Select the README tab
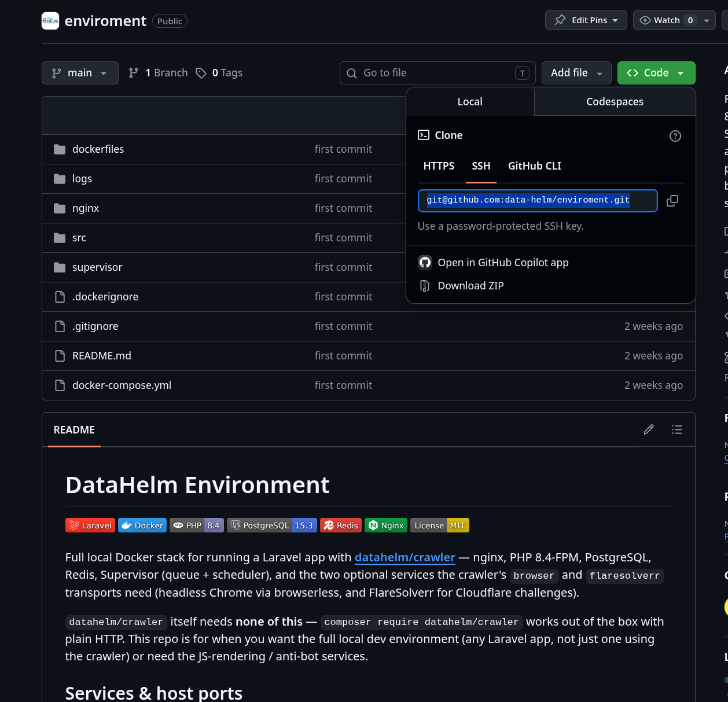This screenshot has width=728, height=702. pos(74,430)
